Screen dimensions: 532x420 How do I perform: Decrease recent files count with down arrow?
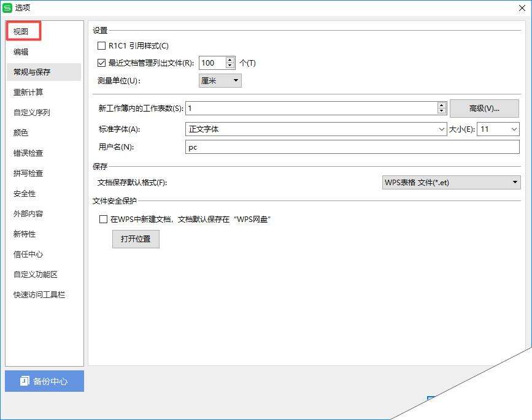point(230,66)
